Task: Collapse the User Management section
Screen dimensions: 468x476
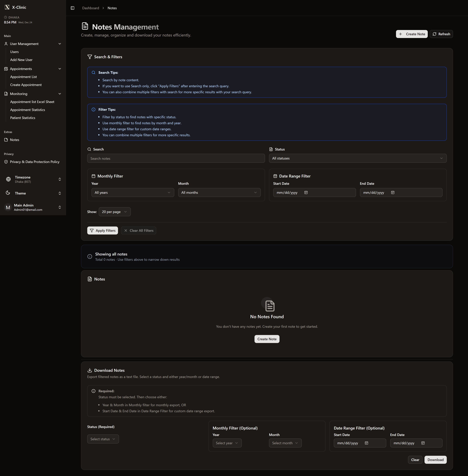Action: [x=59, y=44]
